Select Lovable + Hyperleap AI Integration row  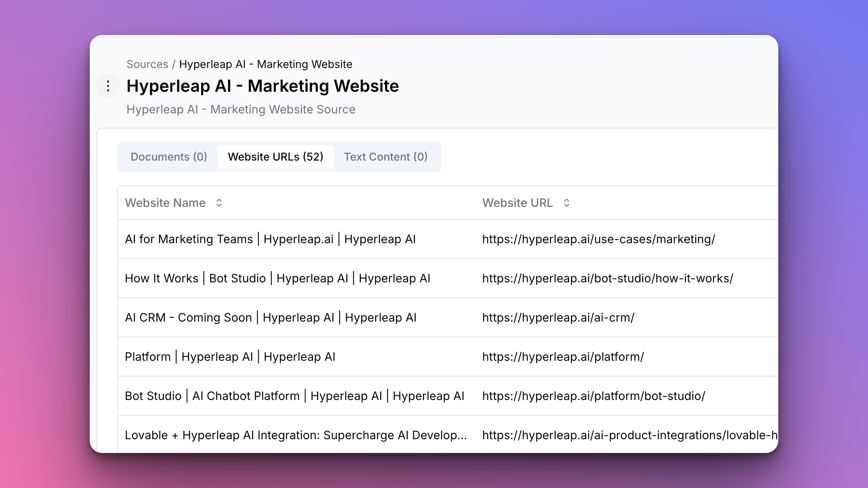pos(295,435)
